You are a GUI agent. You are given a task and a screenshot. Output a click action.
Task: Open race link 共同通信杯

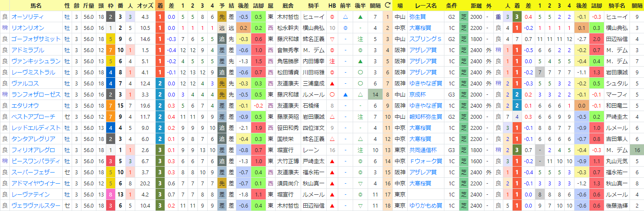(424, 150)
